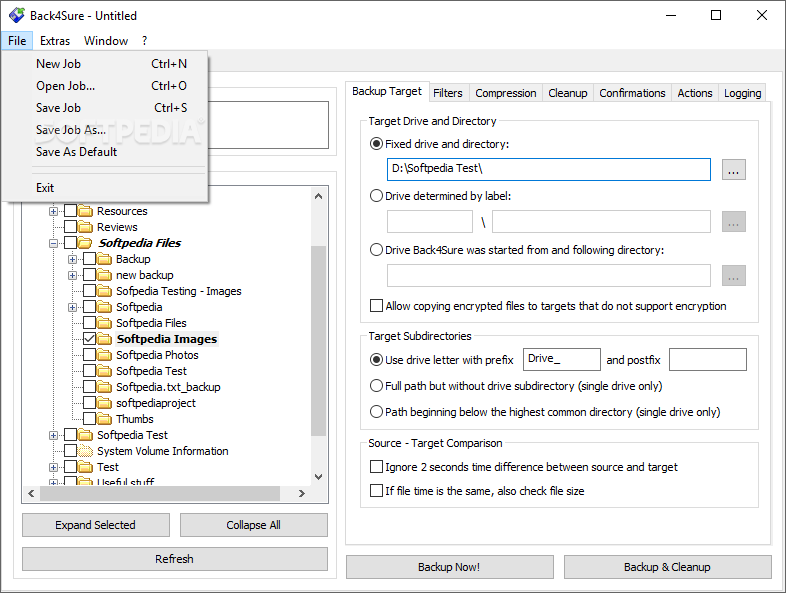Click the Refresh button
Image resolution: width=786 pixels, height=593 pixels.
tap(174, 559)
